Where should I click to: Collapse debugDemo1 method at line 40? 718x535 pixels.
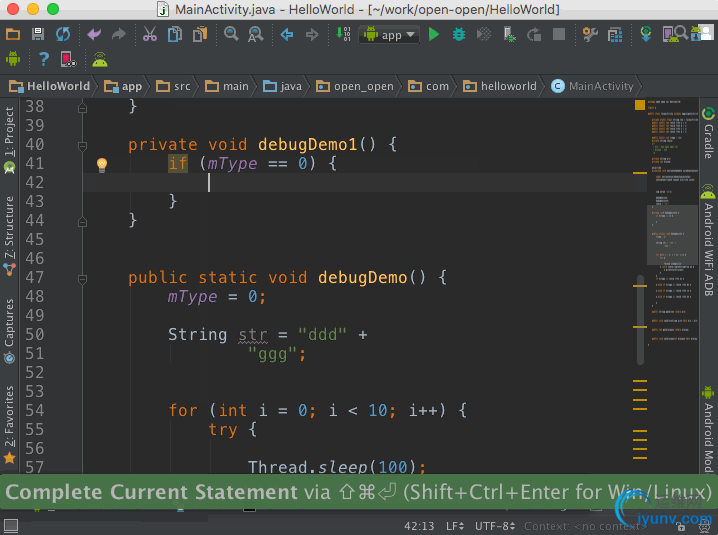coord(82,146)
